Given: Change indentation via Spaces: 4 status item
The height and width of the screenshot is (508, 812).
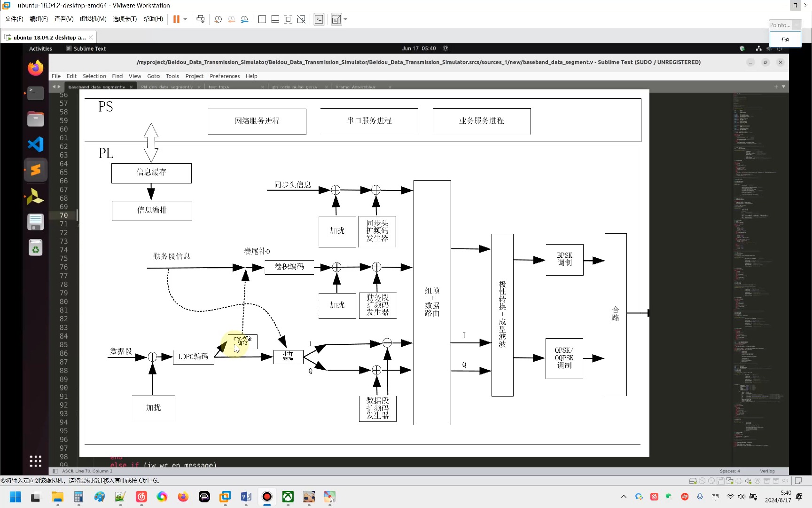Looking at the screenshot, I should coord(730,471).
